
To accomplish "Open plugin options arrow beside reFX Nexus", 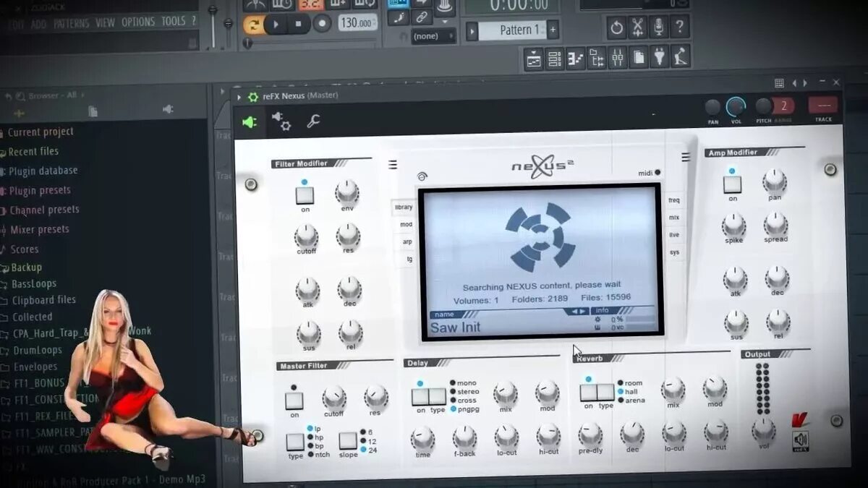I will [239, 96].
